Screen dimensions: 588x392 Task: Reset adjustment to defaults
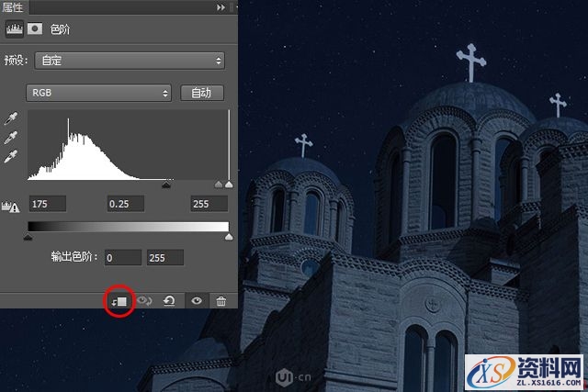coord(170,300)
